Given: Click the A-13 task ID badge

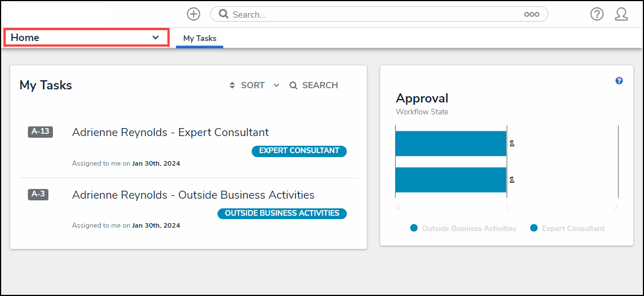Looking at the screenshot, I should [x=40, y=131].
